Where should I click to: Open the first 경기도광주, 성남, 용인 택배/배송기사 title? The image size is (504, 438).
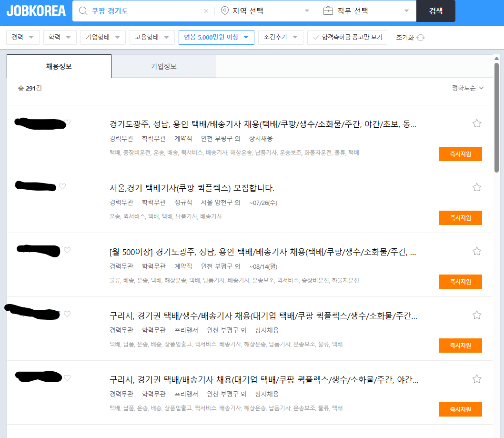[x=263, y=124]
